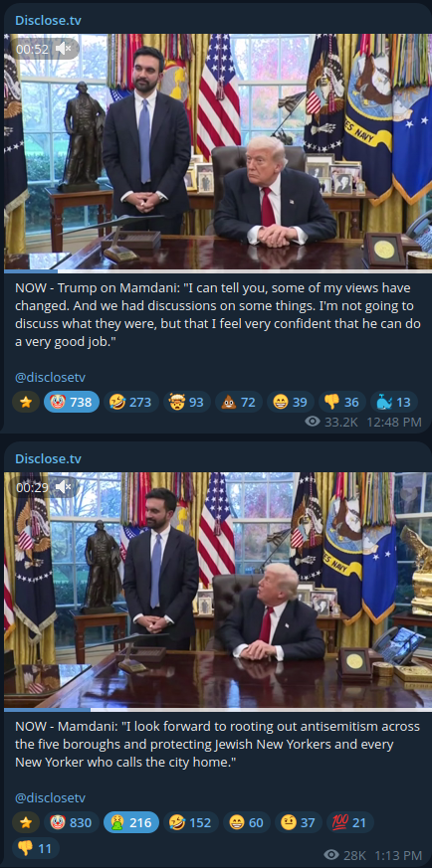Toggle clown reaction 830 on second post
The height and width of the screenshot is (868, 432).
(72, 822)
